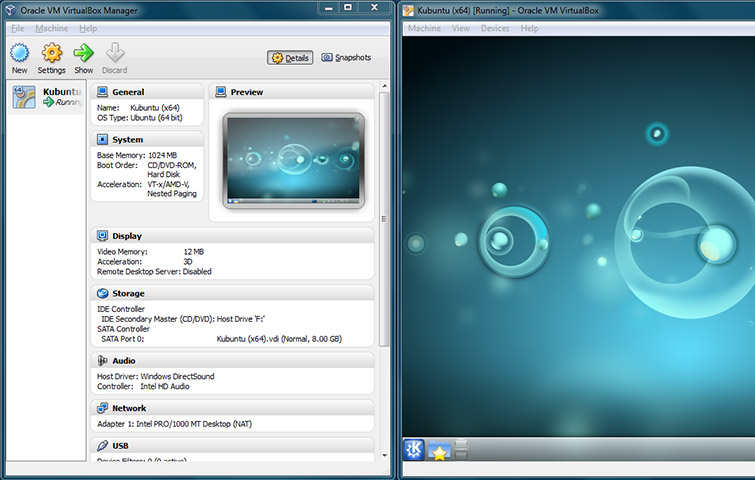The image size is (755, 480).
Task: Open Settings gear in Manager toolbar
Action: click(x=52, y=52)
